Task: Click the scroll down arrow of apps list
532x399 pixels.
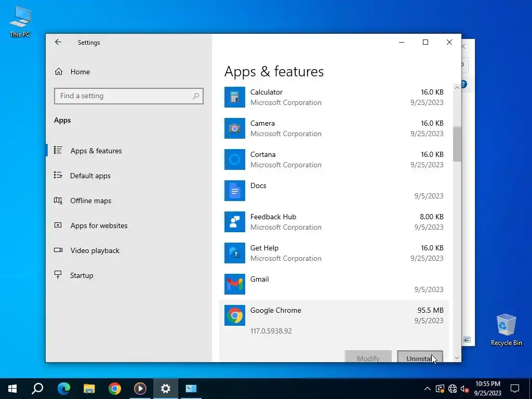Action: (x=457, y=358)
